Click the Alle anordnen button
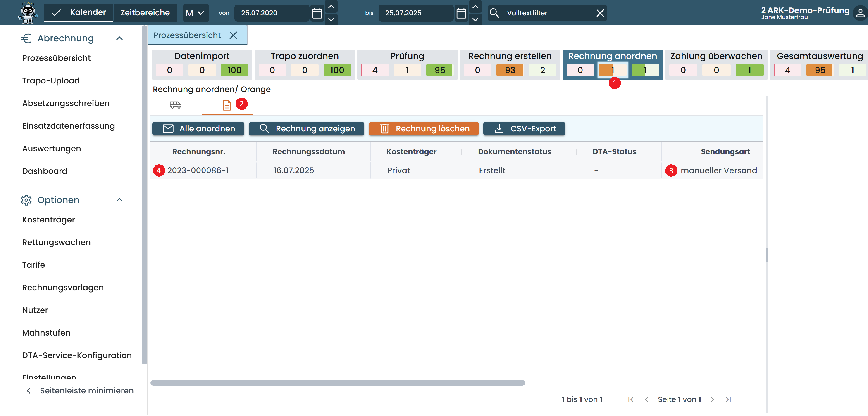The image size is (868, 416). (x=198, y=129)
